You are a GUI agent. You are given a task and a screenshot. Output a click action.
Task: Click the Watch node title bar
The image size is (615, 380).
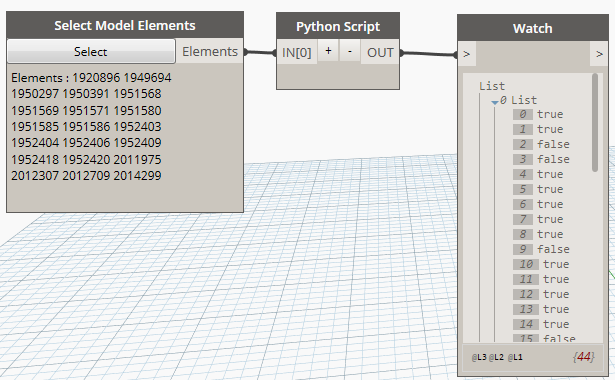click(533, 28)
